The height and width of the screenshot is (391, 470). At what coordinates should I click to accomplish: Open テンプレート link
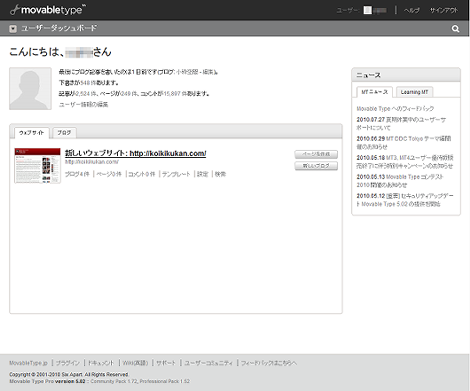tap(176, 174)
